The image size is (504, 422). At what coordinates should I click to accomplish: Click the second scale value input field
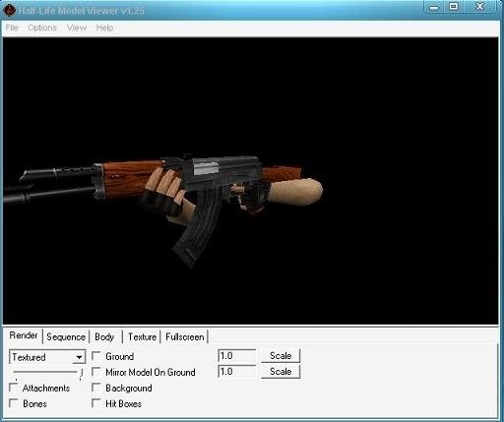point(236,372)
